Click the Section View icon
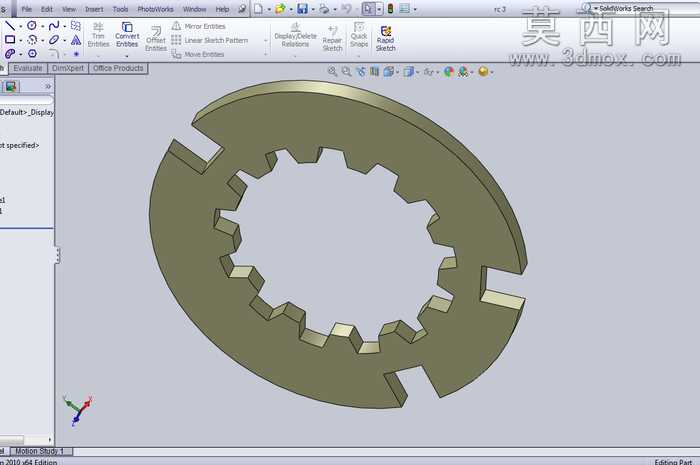The image size is (700, 465). pos(375,71)
